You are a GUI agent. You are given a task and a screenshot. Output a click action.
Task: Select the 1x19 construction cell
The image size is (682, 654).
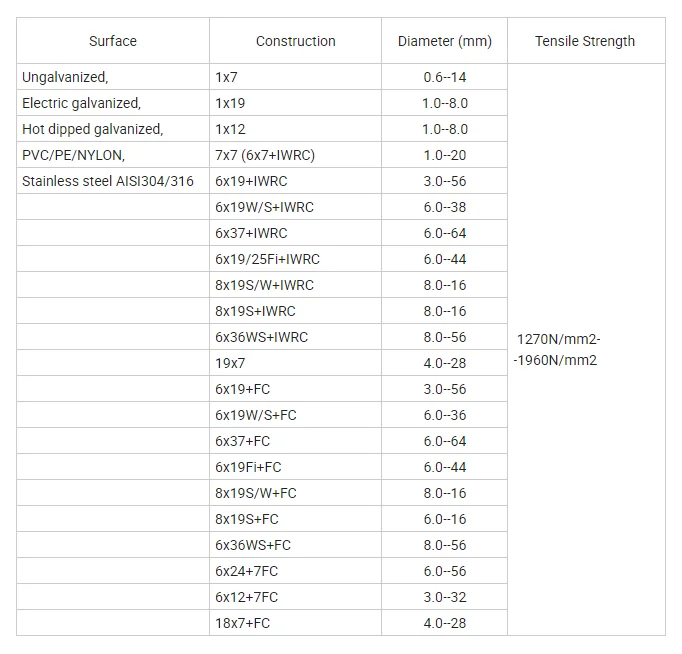230,103
